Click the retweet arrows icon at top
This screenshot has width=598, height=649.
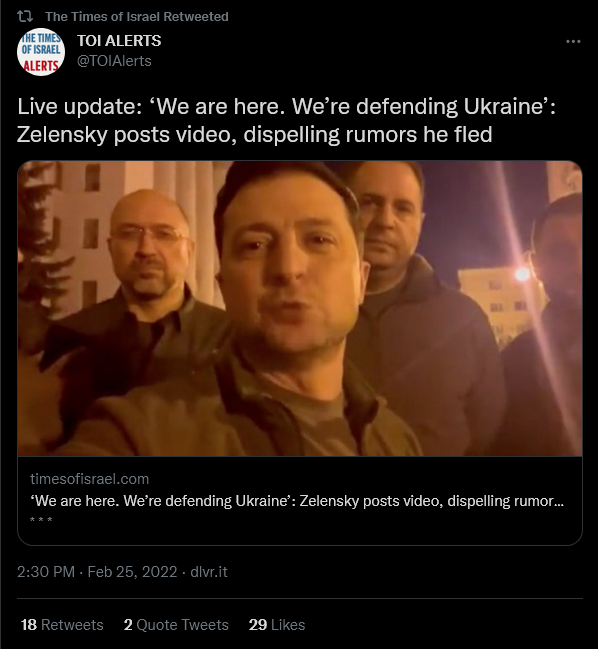point(25,17)
